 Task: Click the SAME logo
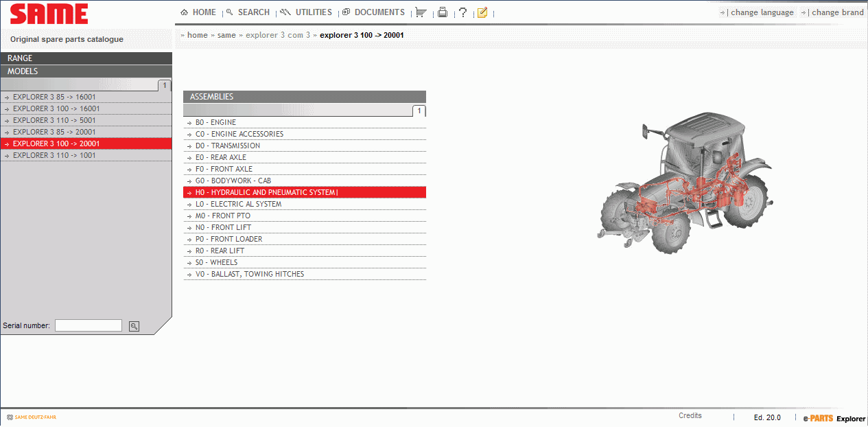(48, 14)
